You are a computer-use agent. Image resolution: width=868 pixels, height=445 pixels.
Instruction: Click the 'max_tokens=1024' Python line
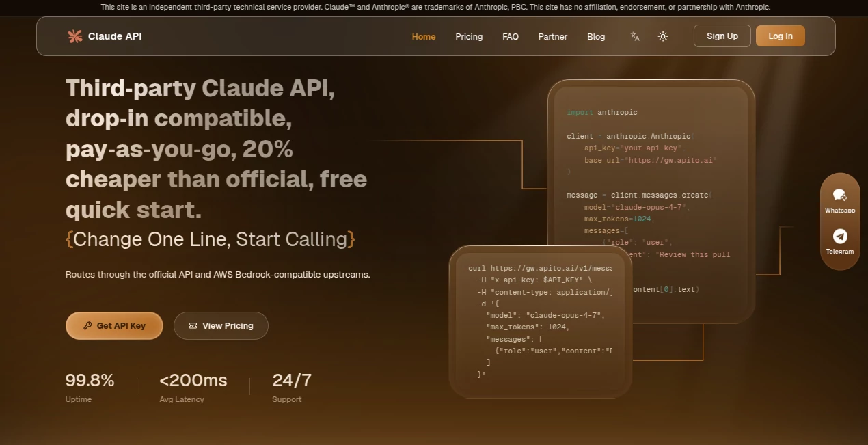pyautogui.click(x=619, y=219)
